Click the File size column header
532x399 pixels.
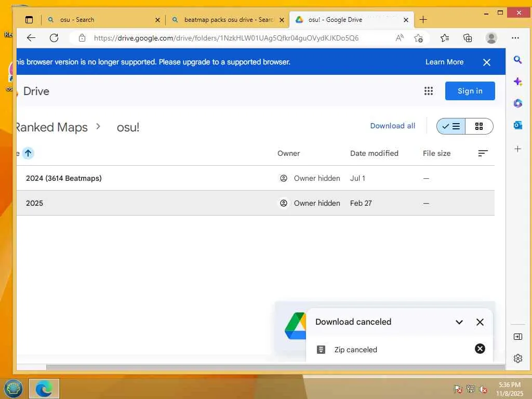pos(436,153)
